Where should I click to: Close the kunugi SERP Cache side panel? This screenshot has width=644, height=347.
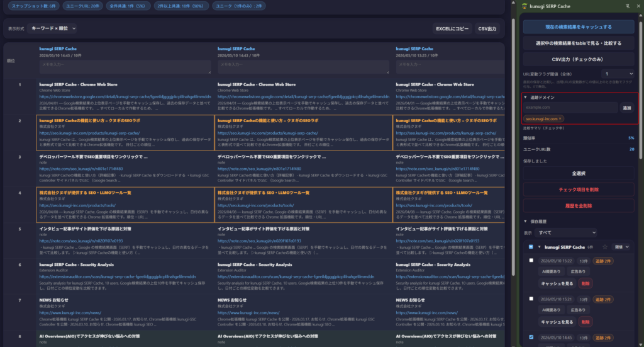coord(638,6)
